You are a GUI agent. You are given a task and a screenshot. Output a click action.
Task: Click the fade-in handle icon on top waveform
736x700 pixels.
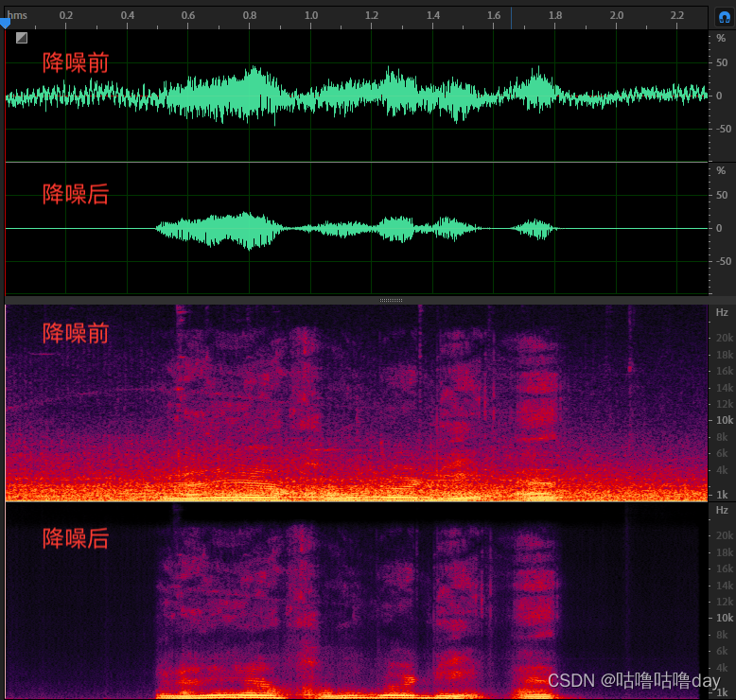coord(22,38)
